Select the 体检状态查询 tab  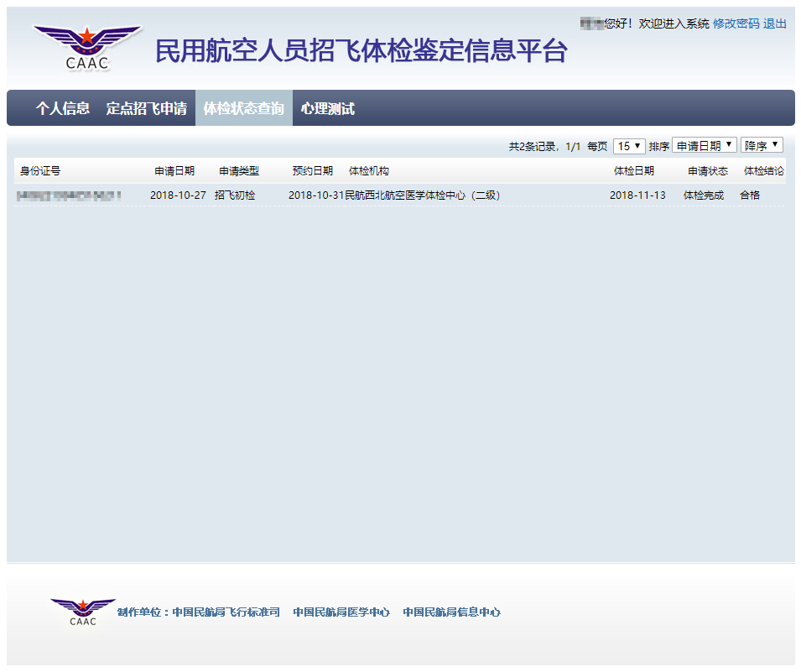244,108
